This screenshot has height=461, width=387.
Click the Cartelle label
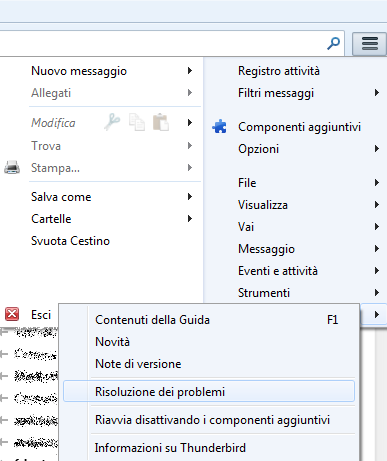click(x=51, y=219)
